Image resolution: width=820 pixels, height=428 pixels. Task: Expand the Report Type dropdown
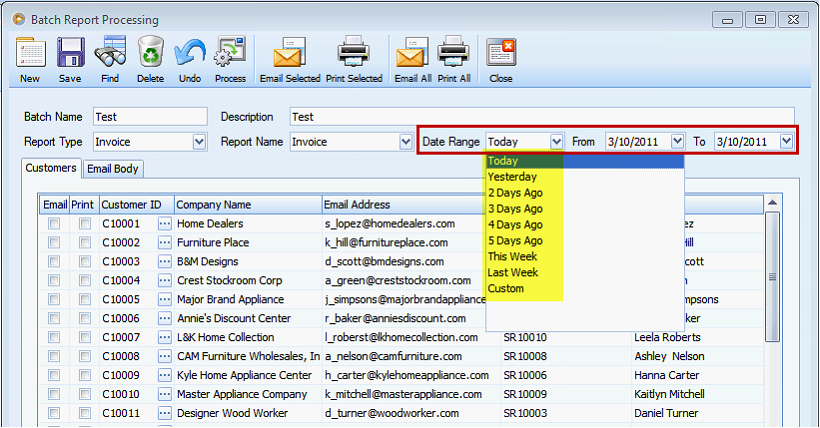point(199,142)
